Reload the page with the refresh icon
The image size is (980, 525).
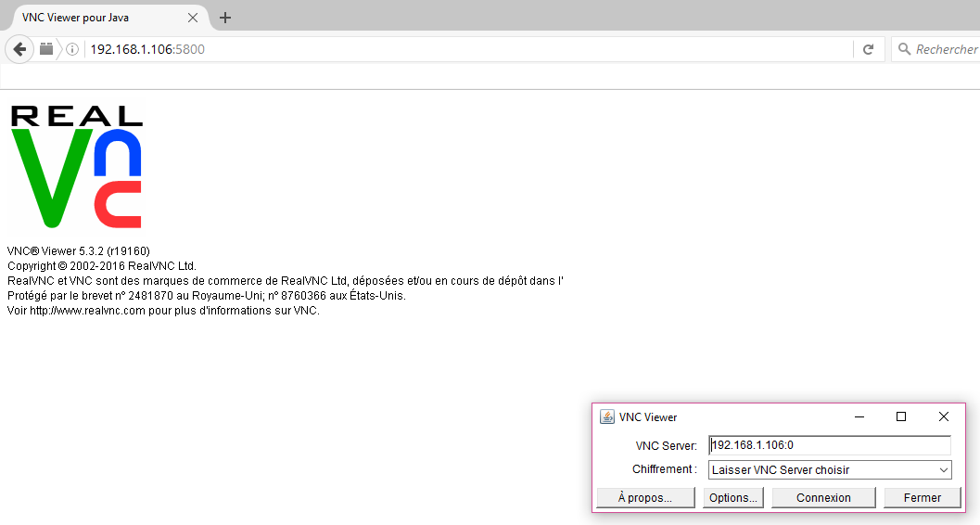coord(868,49)
